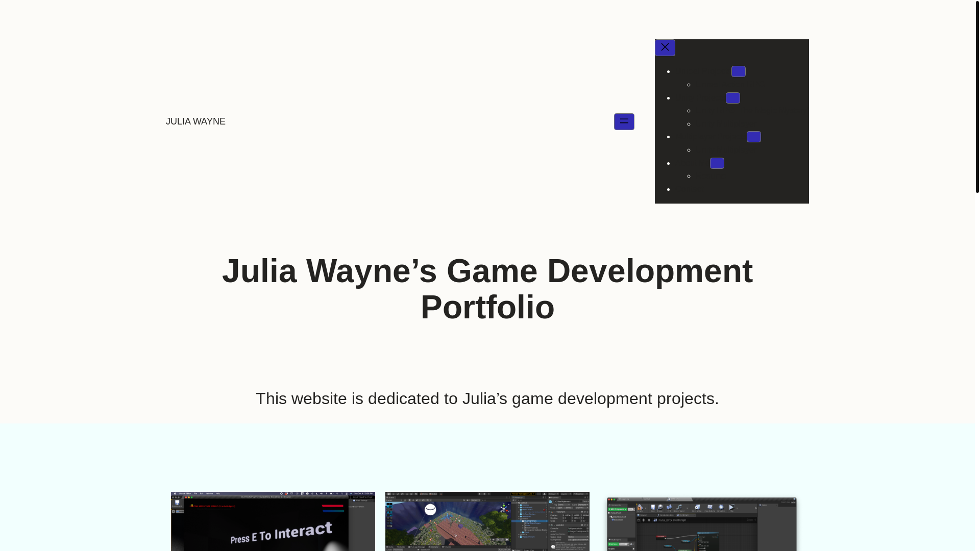Open the Unity editor island scene thumbnail
This screenshot has height=551, width=980.
point(487,521)
